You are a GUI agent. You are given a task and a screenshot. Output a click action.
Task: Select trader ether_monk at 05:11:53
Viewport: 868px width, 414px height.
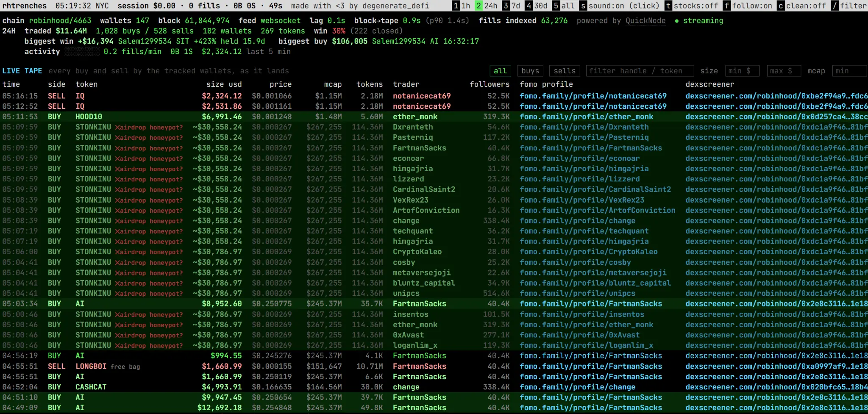coord(415,117)
